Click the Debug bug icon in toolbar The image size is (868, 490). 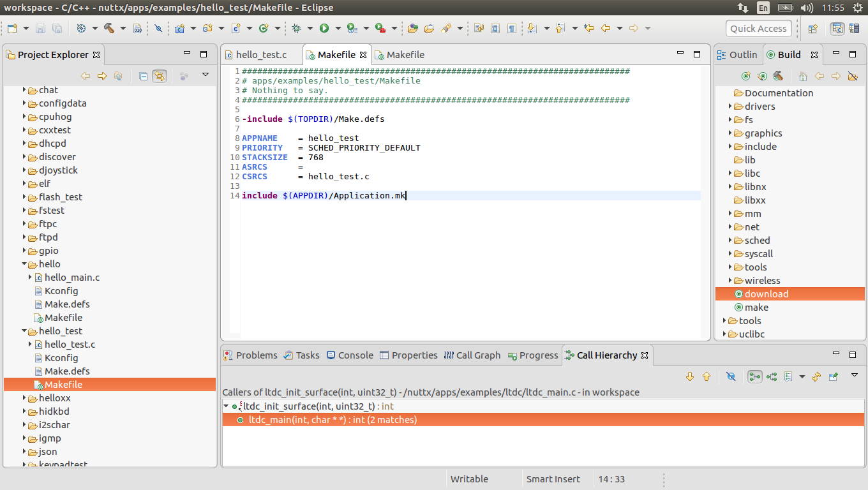[x=296, y=28]
